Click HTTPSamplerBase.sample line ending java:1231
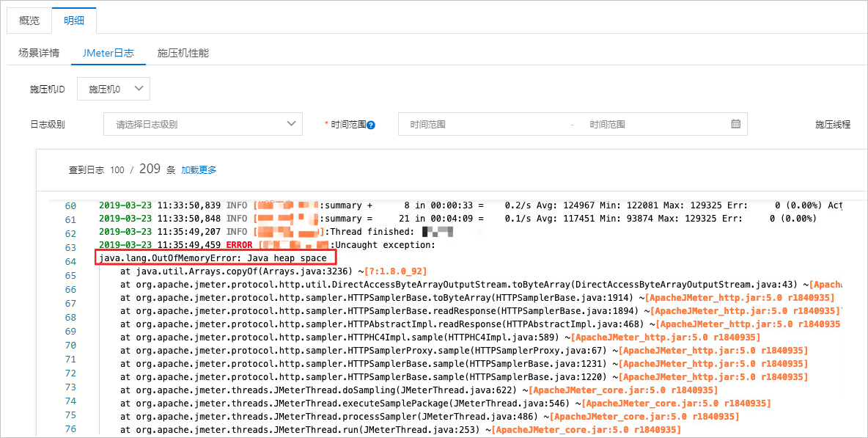This screenshot has width=868, height=438. pyautogui.click(x=464, y=364)
